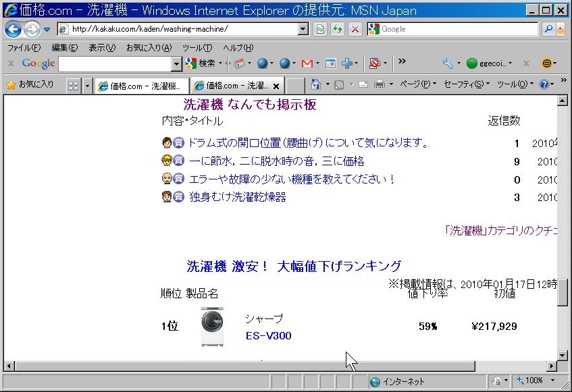572x392 pixels.
Task: Open a new blank tab
Action: pyautogui.click(x=294, y=86)
